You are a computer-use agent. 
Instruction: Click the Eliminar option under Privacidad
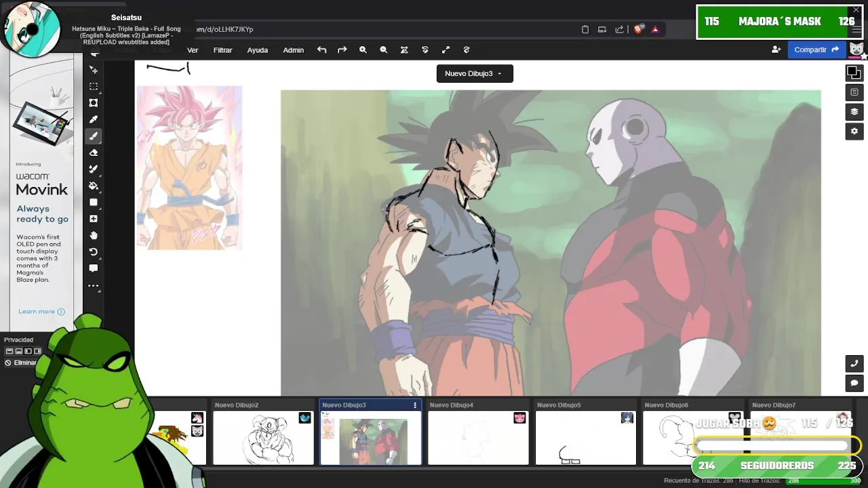pos(21,363)
